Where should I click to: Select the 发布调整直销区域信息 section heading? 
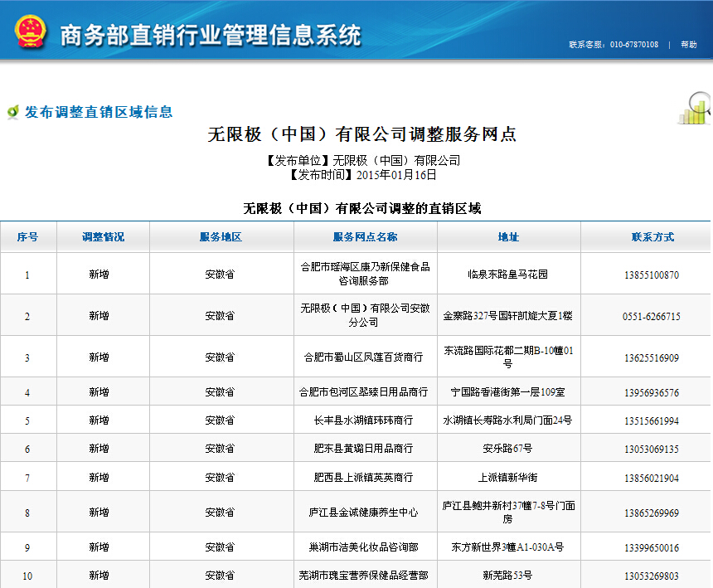click(x=99, y=112)
